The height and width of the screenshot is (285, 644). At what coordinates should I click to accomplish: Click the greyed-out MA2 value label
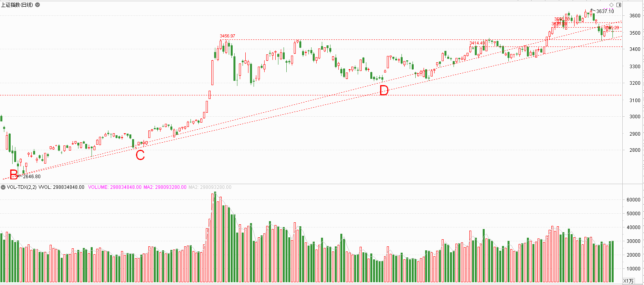coord(210,187)
